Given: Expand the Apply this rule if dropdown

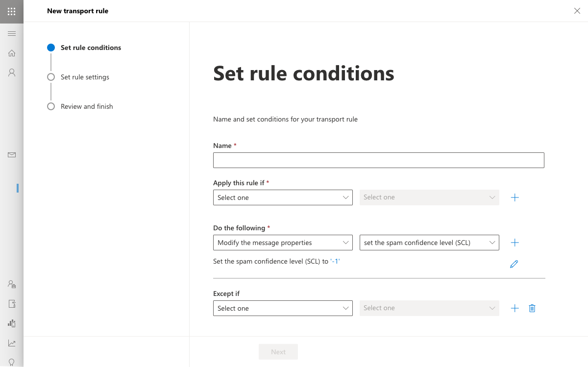Looking at the screenshot, I should point(283,197).
